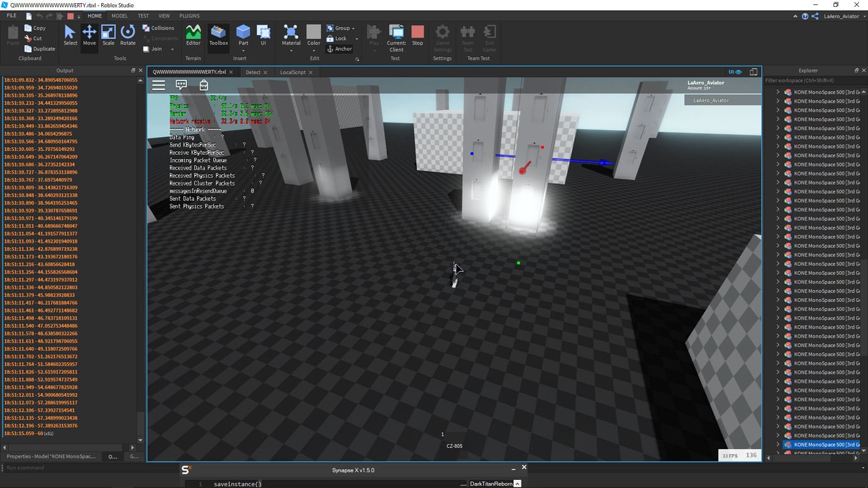Click Duplicate in the Clipboard group
Viewport: 868px width, 488px height.
[40, 48]
